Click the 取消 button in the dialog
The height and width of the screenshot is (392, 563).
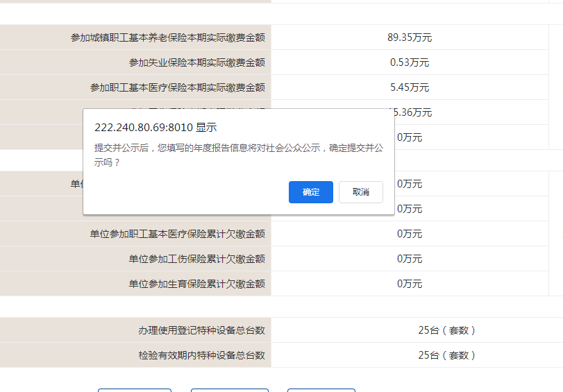pos(360,192)
